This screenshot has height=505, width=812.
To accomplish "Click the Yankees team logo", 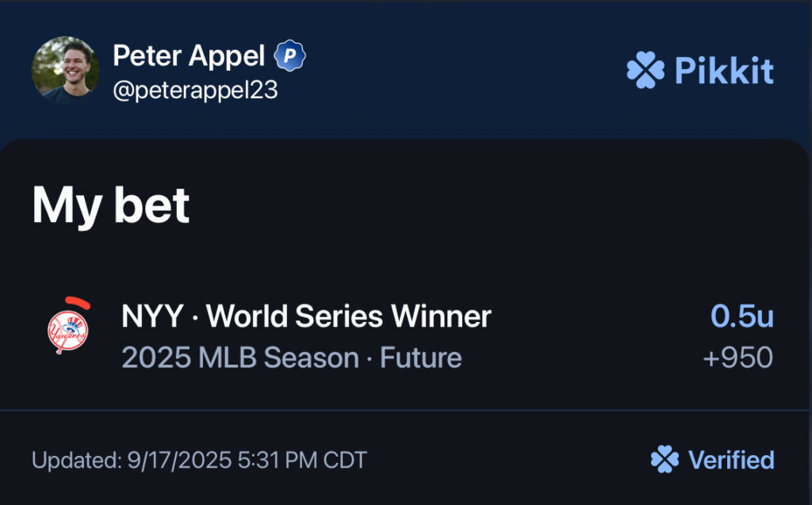I will pos(68,332).
